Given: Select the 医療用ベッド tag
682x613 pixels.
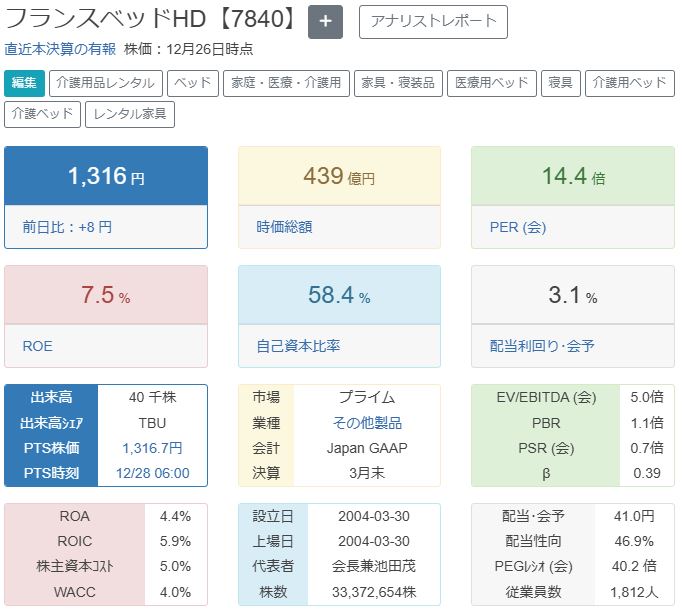Looking at the screenshot, I should click(493, 83).
